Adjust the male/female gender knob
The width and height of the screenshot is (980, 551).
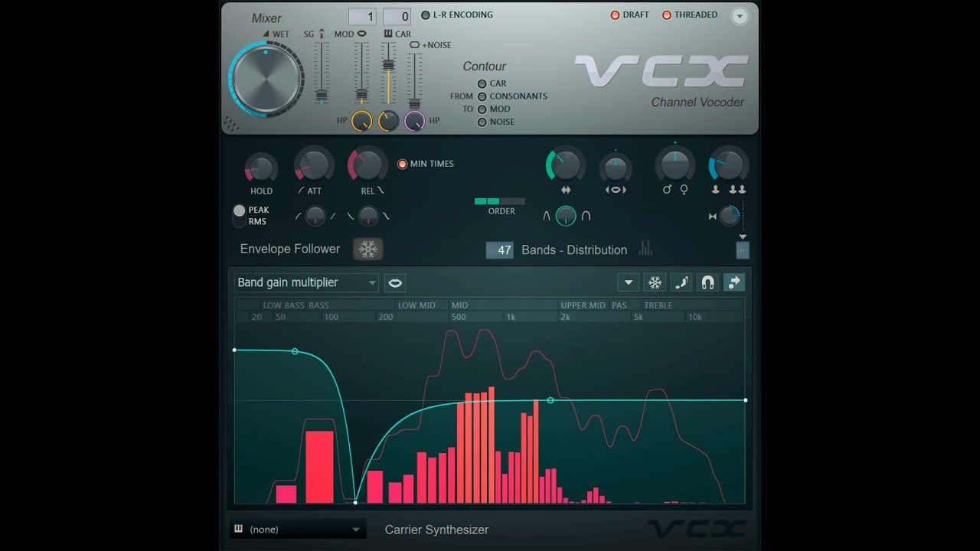click(675, 165)
